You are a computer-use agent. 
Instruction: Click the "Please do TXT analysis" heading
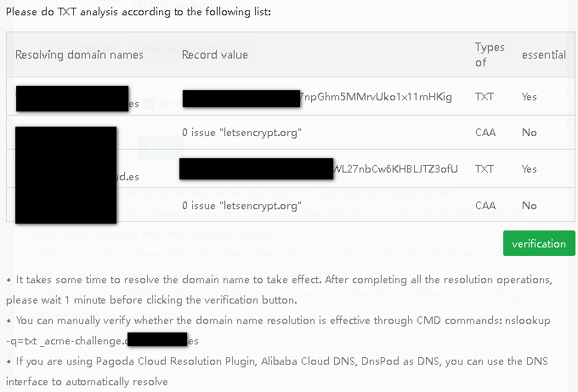138,13
